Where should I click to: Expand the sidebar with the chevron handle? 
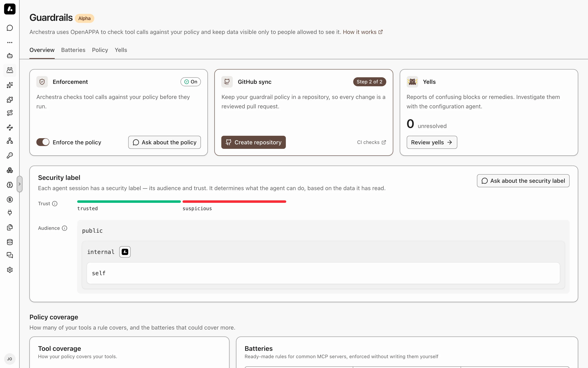coord(20,184)
